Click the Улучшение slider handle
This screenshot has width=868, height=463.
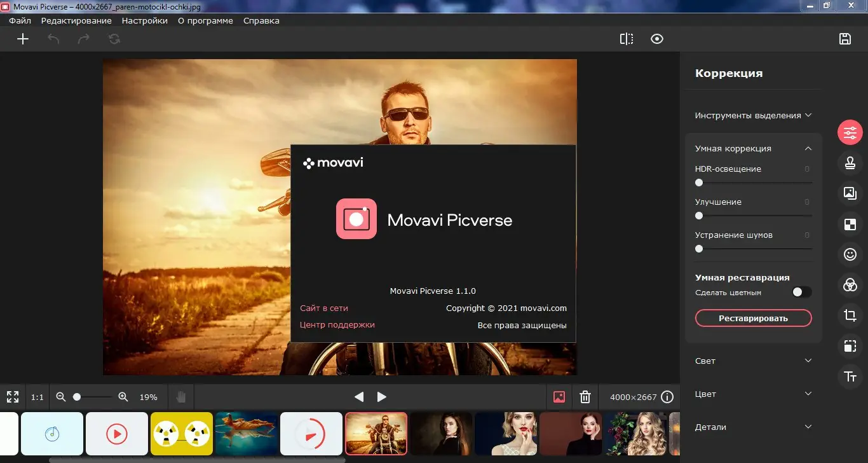tap(699, 216)
